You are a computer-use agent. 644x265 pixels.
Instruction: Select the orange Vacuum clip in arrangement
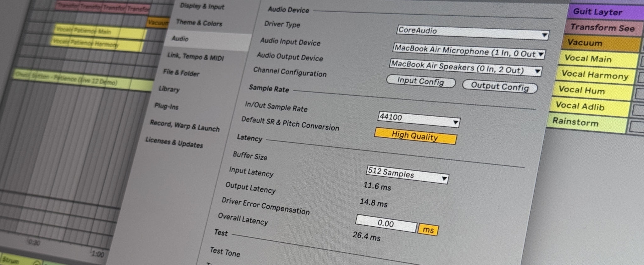coord(158,22)
